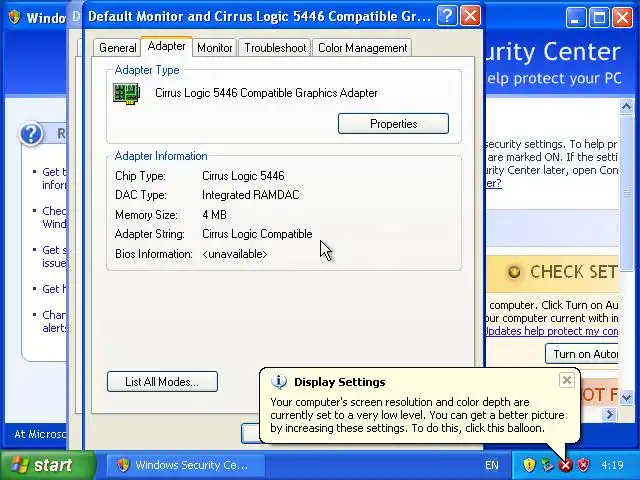Viewport: 640px width, 480px height.
Task: Click Security Center scrollbar down arrow
Action: 627,397
